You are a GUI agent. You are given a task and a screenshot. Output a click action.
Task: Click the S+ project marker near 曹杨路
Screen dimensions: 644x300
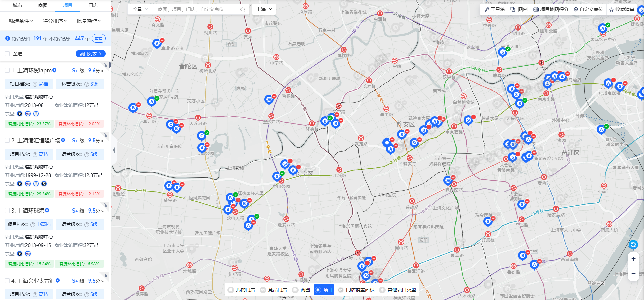pos(268,99)
